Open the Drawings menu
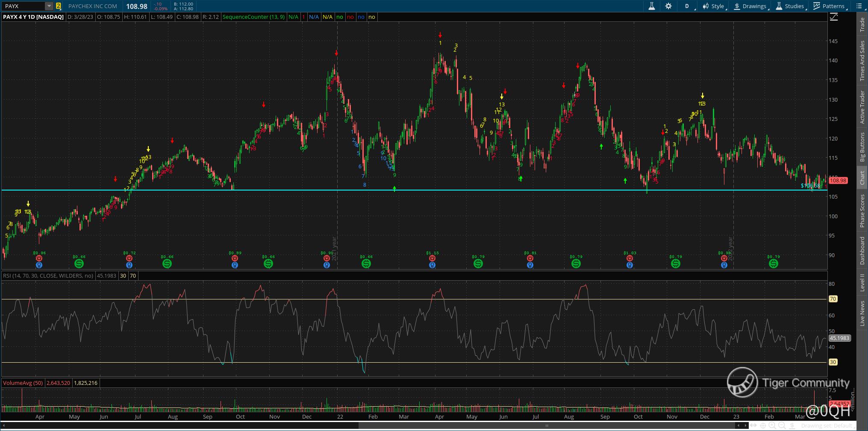Screen dimensions: 868x431 click(x=750, y=6)
